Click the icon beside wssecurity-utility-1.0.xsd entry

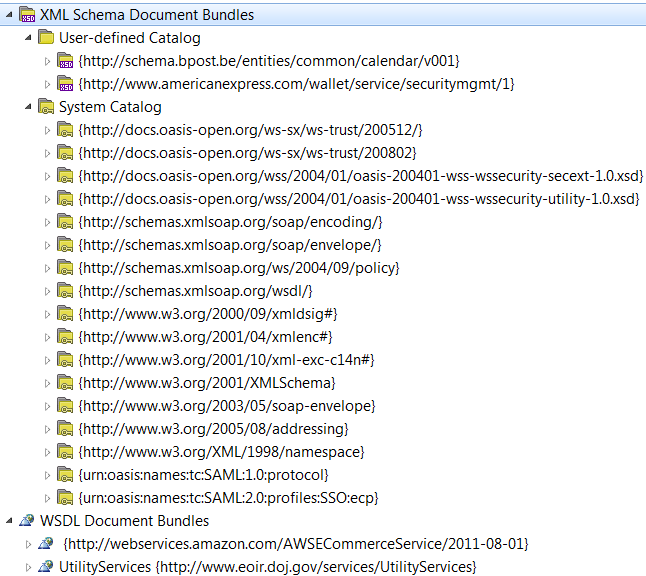65,199
